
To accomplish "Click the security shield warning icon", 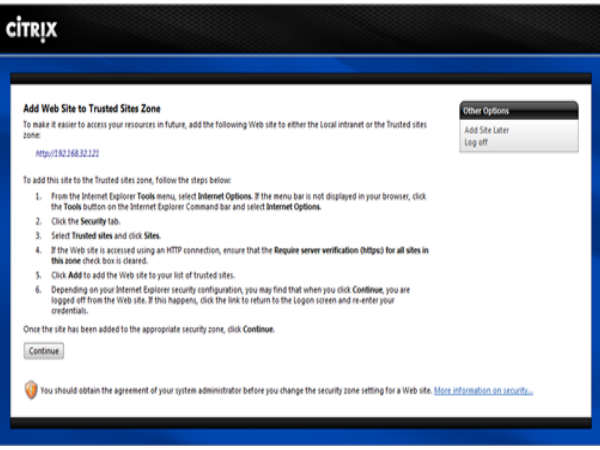I will click(x=30, y=390).
